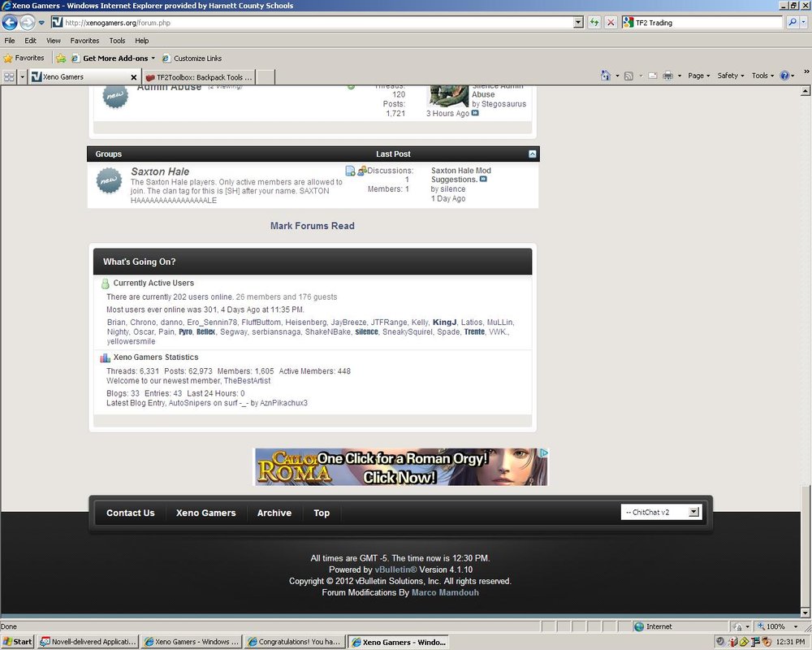Click the Saxton Hale new posts badge
812x650 pixels.
tap(110, 180)
